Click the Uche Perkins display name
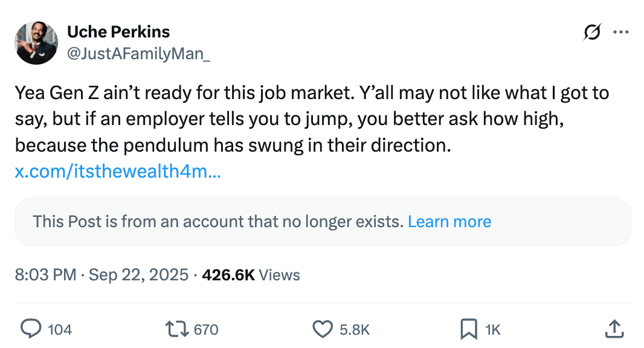This screenshot has width=644, height=348. click(x=118, y=31)
